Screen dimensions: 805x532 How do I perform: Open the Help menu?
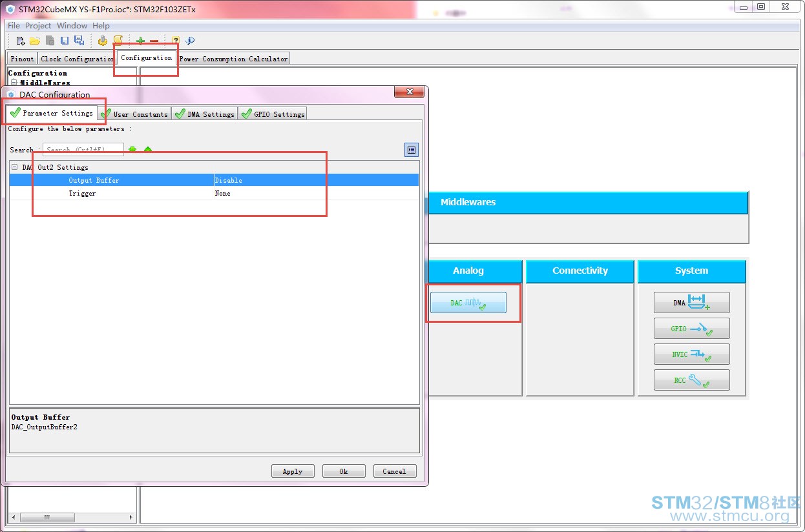[x=101, y=26]
